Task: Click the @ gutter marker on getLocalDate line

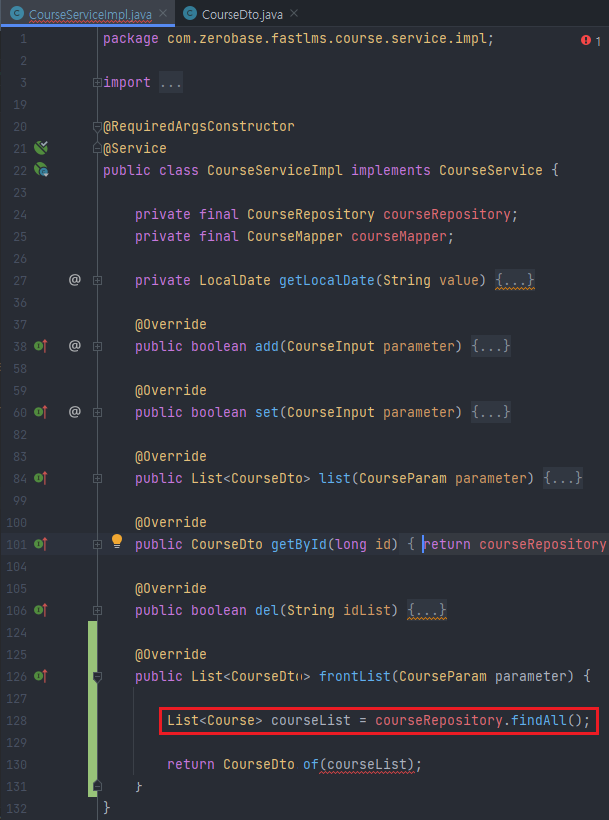Action: click(75, 280)
